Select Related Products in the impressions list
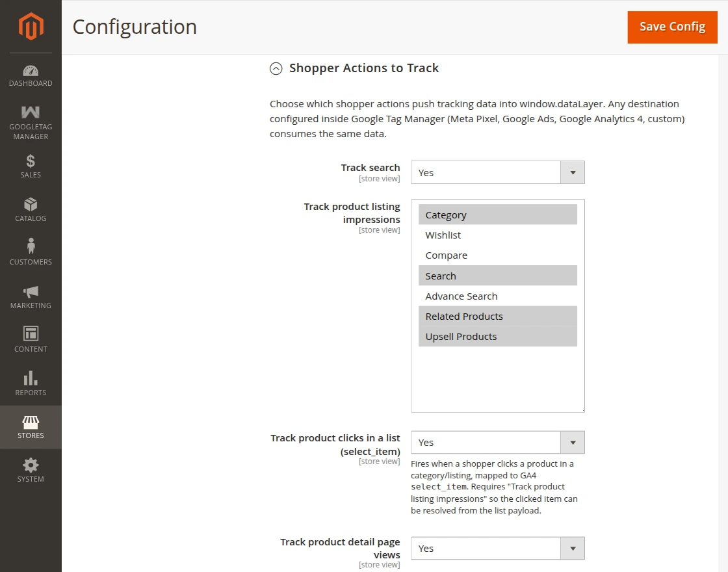728x572 pixels. 498,316
